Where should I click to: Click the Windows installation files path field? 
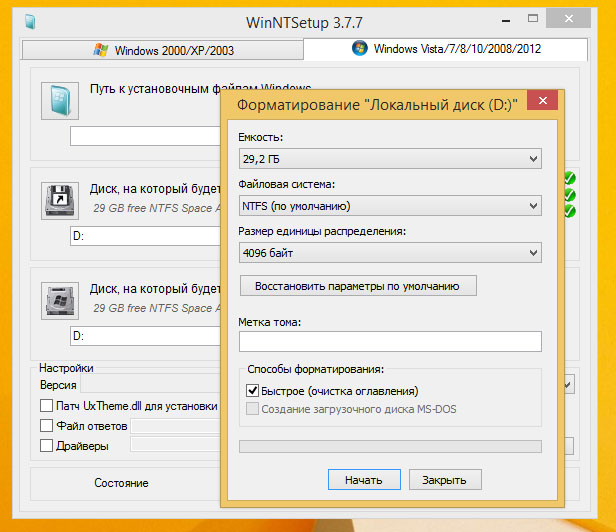click(145, 136)
